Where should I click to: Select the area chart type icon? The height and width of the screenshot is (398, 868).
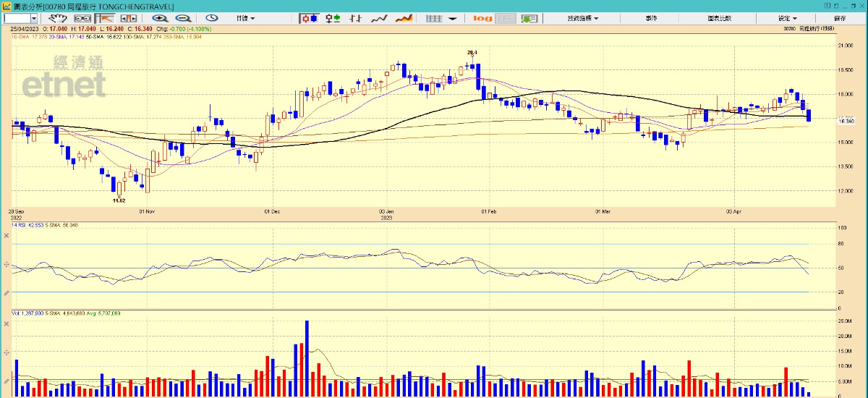[x=404, y=18]
